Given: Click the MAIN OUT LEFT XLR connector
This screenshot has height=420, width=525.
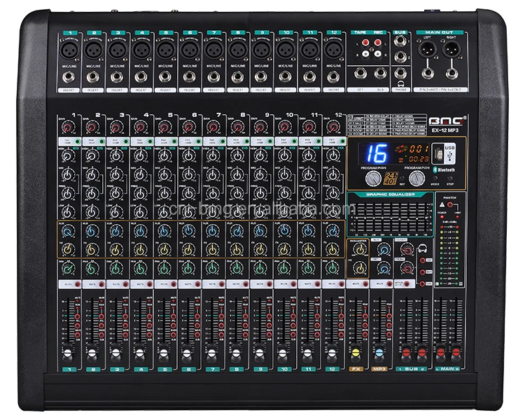Looking at the screenshot, I should [x=427, y=49].
